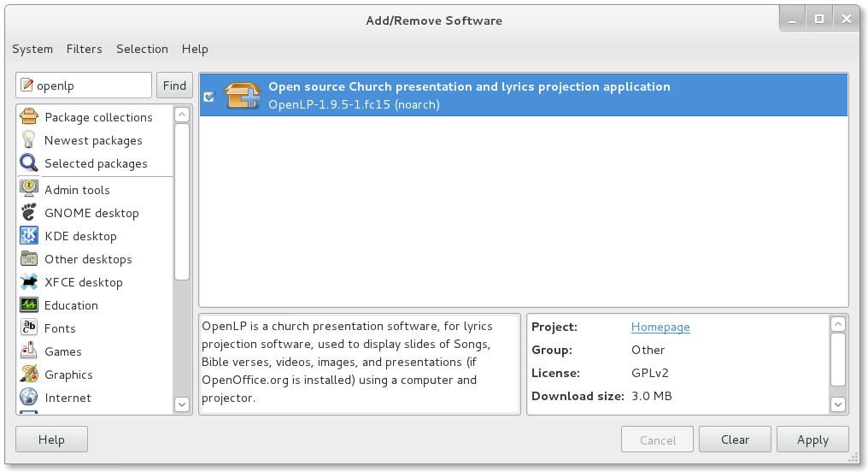The width and height of the screenshot is (868, 472).
Task: Open the Filters menu
Action: (84, 49)
